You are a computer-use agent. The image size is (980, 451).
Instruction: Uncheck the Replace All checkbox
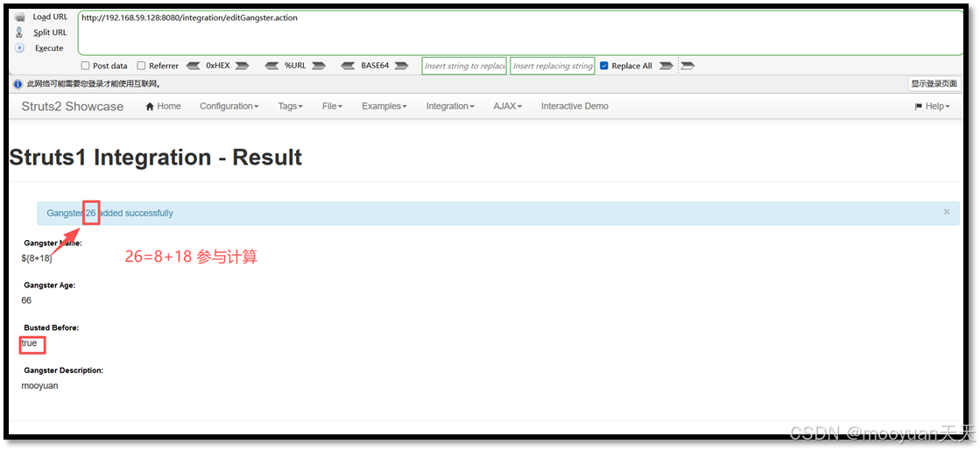coord(603,66)
